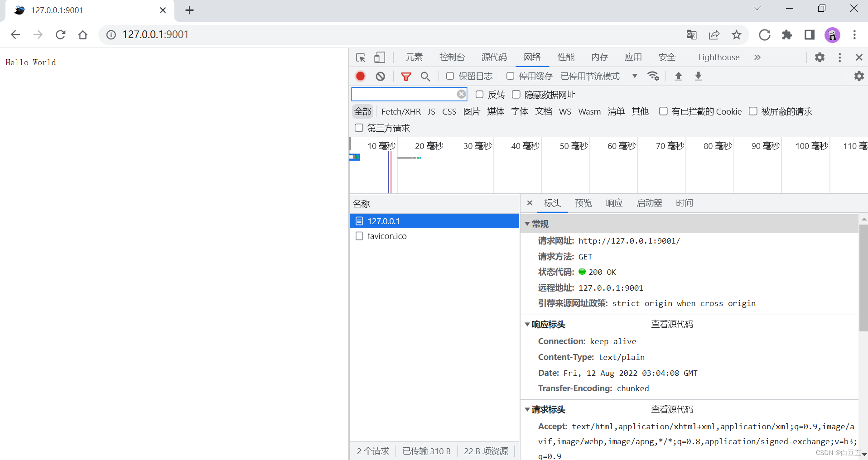The height and width of the screenshot is (460, 868).
Task: Toggle 反转 checkbox
Action: click(479, 95)
